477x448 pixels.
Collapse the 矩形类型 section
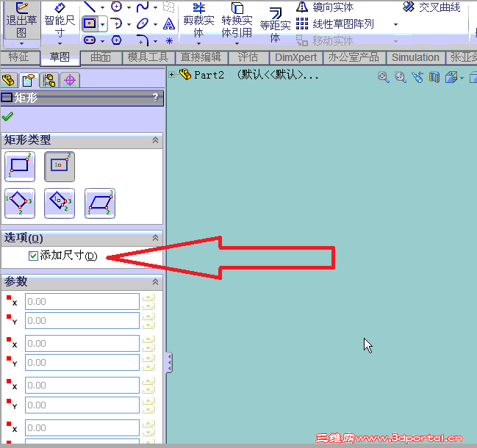(x=155, y=140)
